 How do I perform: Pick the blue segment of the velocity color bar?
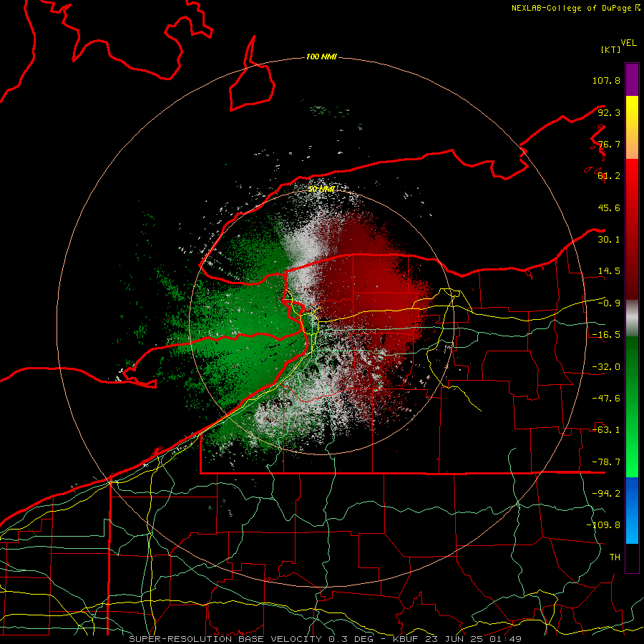[x=632, y=510]
